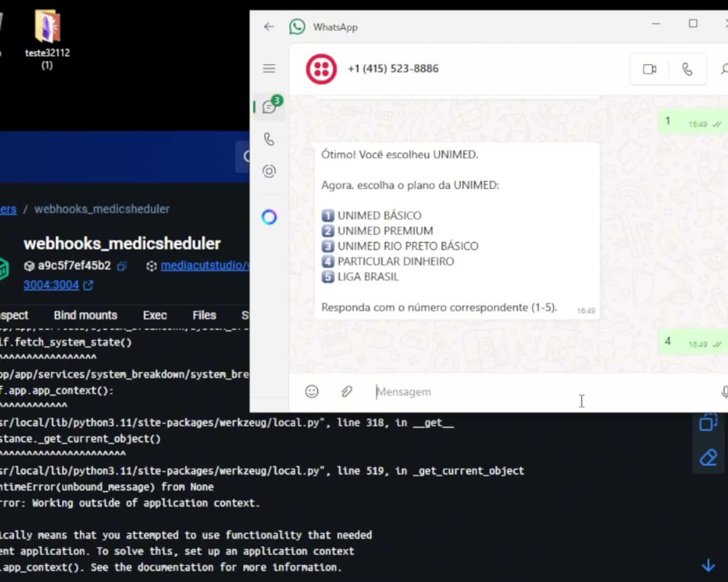The image size is (728, 582).
Task: Open the Calls section in WhatsApp sidebar
Action: click(269, 139)
